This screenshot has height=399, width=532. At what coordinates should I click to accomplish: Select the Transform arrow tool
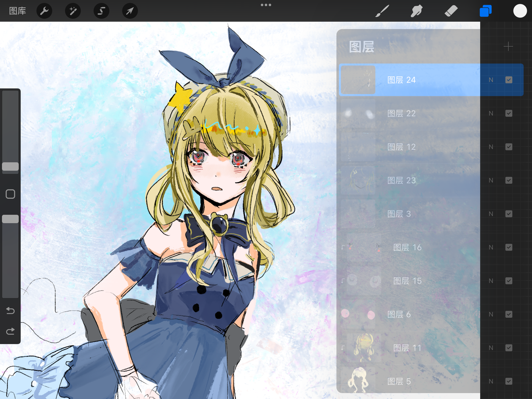[x=130, y=11]
